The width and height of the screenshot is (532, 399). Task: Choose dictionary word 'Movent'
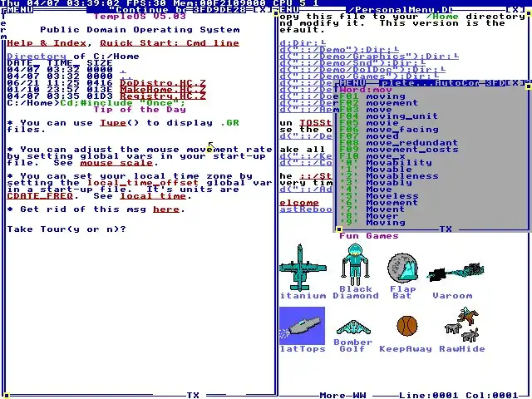tap(372, 209)
